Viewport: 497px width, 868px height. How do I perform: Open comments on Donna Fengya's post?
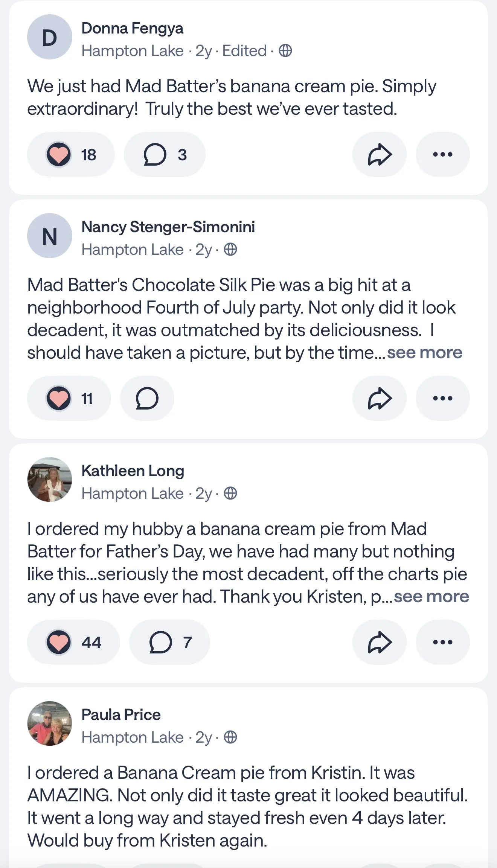(x=165, y=154)
